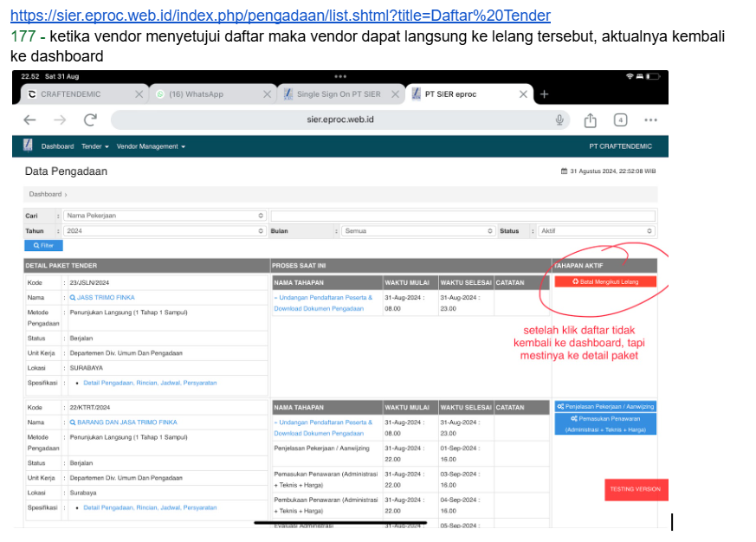The width and height of the screenshot is (756, 542).
Task: Tap the microphone icon in address bar
Action: (560, 120)
